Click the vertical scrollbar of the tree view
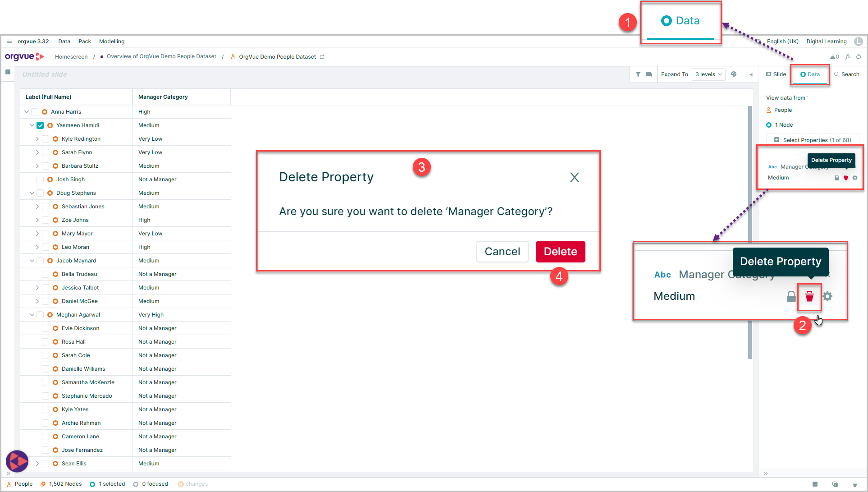 point(750,232)
